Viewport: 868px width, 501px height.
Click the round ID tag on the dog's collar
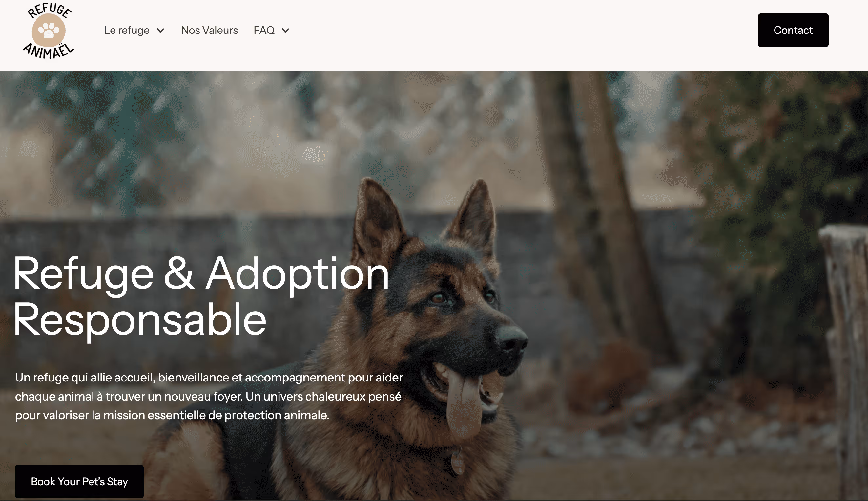(x=458, y=461)
